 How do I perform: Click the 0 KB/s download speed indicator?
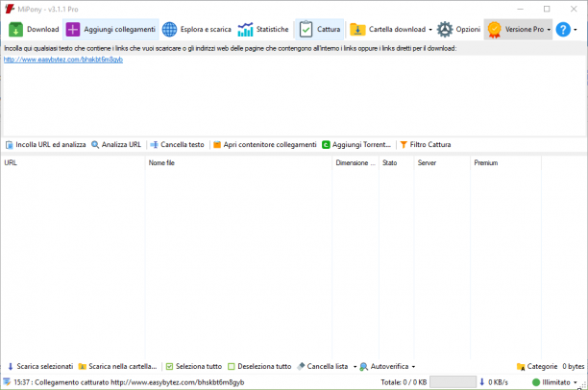(494, 382)
